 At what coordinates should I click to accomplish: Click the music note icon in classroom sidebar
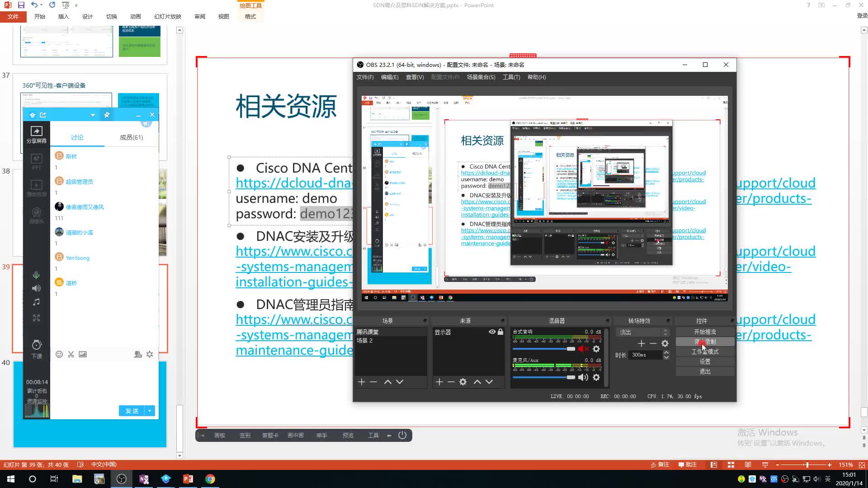[x=37, y=302]
